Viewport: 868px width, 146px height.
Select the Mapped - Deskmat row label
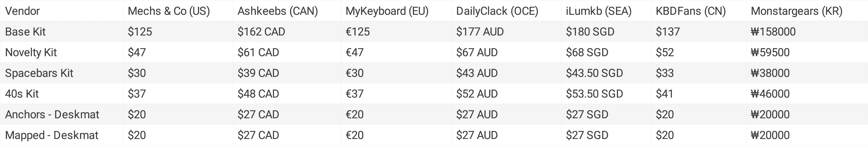coord(52,135)
